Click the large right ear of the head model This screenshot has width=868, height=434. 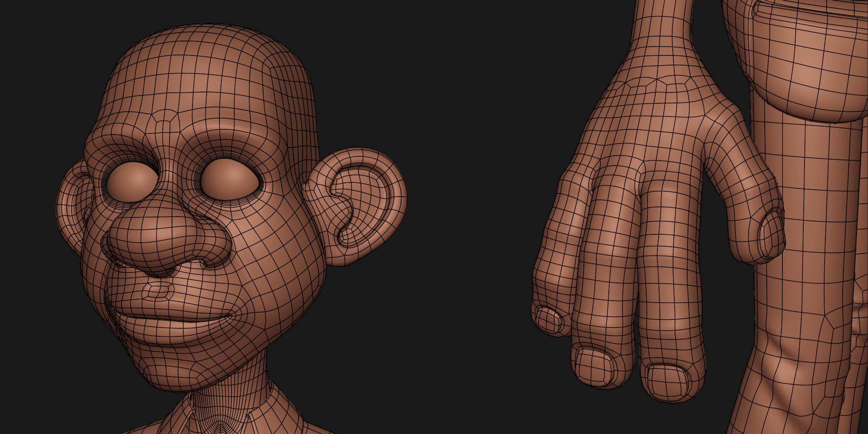click(356, 207)
